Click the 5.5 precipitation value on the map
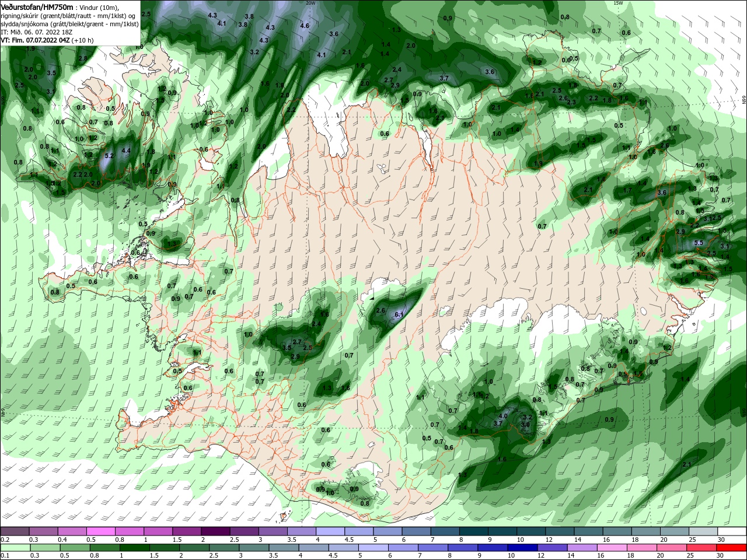Screen dimensions: 747x560 click(x=698, y=243)
